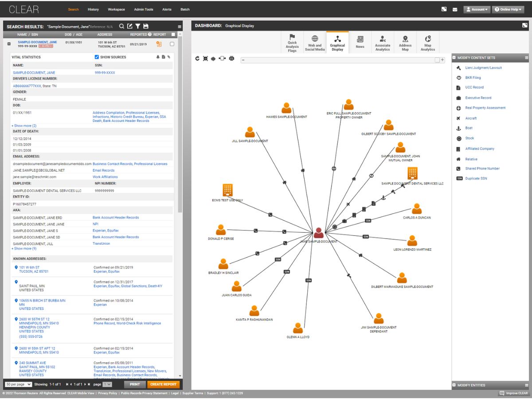Viewport: 532px width, 399px height.
Task: Click the red Jane Sample-Document center node
Action: coord(319,233)
